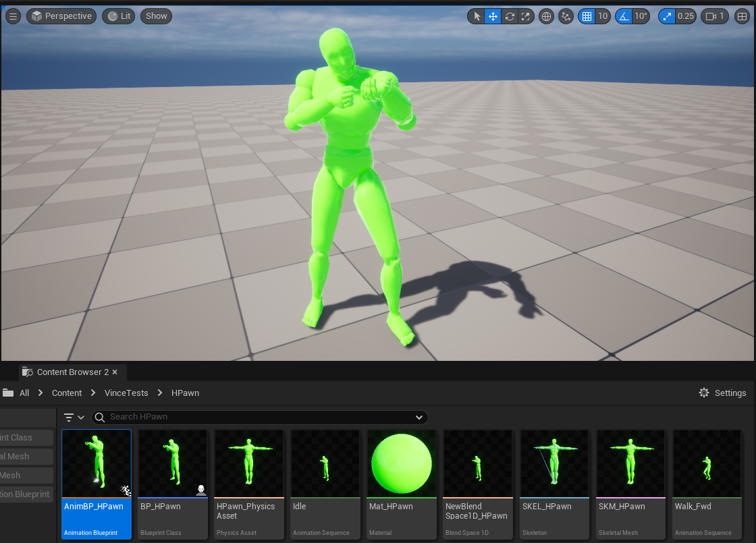Screen dimensions: 756x543
Task: Open the viewport options hamburger menu
Action: 13,16
